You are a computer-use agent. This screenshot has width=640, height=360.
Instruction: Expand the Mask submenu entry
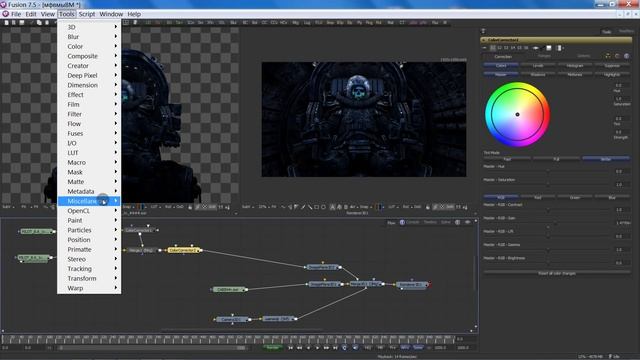89,172
